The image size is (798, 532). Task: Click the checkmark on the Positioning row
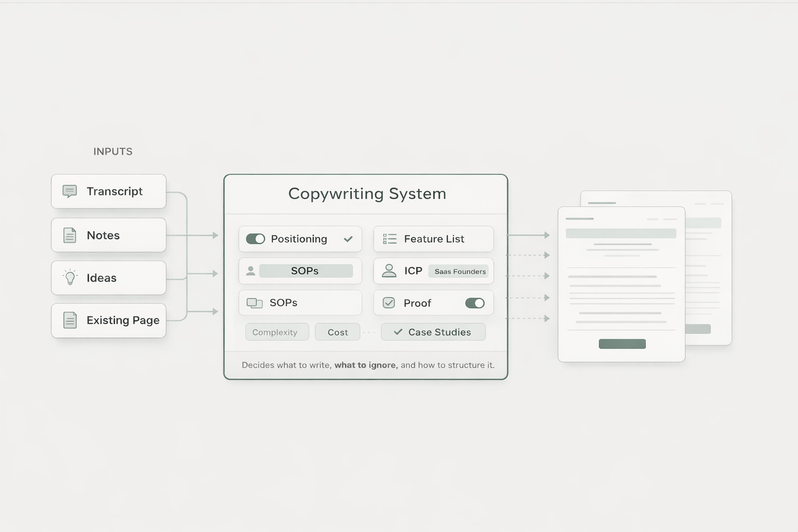tap(348, 239)
